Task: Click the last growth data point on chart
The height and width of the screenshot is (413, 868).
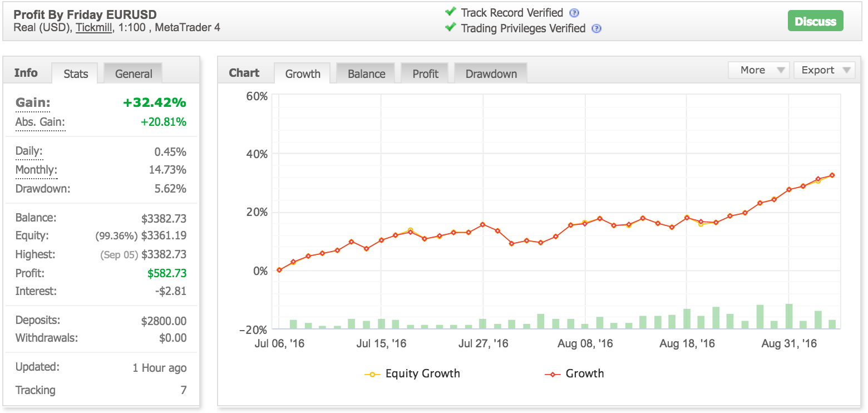Action: click(832, 175)
